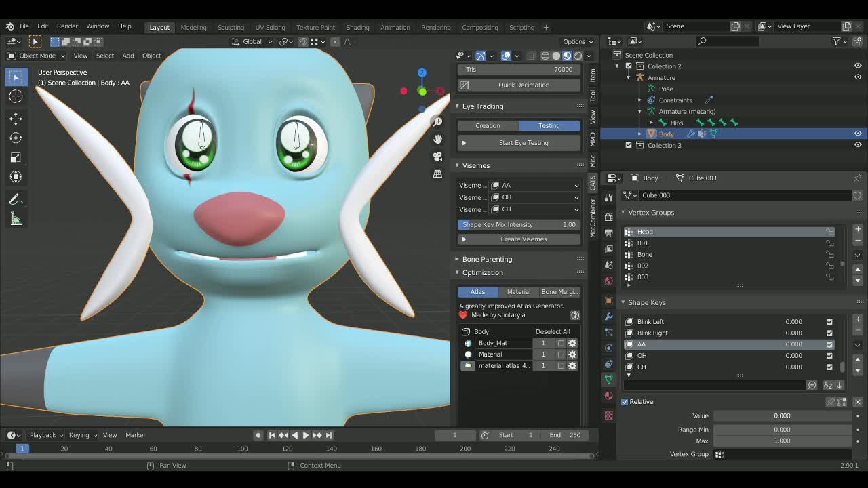The image size is (868, 488).
Task: Open Material properties tab
Action: [x=608, y=396]
